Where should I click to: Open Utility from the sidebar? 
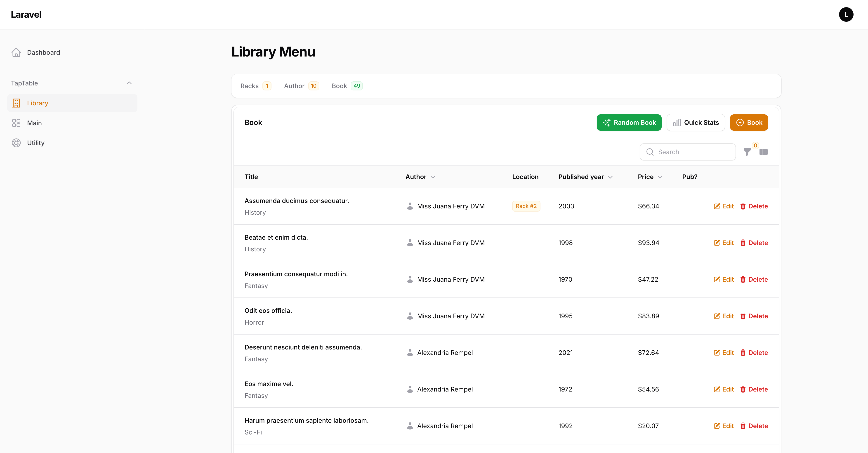coord(36,143)
